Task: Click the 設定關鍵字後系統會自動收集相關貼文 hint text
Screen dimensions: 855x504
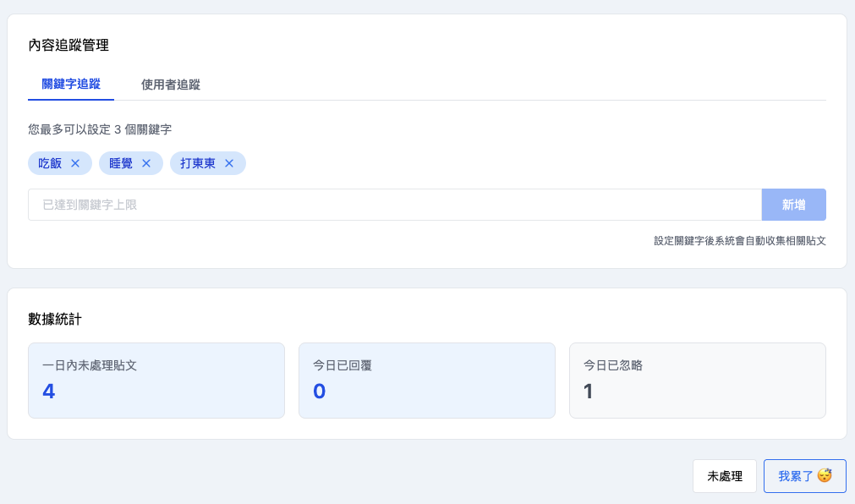Action: (740, 241)
